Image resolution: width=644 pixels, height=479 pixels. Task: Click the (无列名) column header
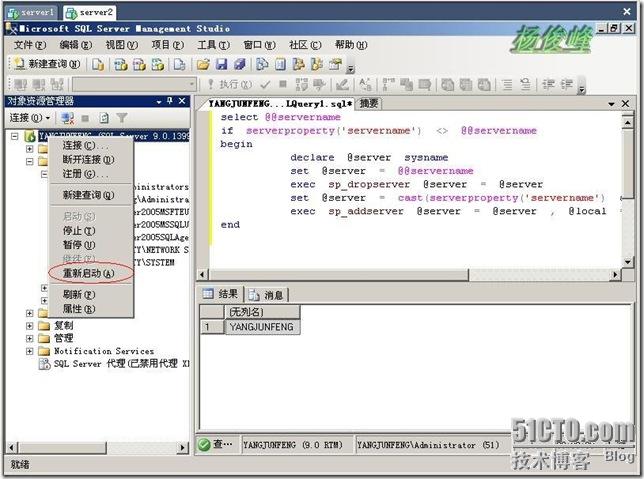click(262, 312)
